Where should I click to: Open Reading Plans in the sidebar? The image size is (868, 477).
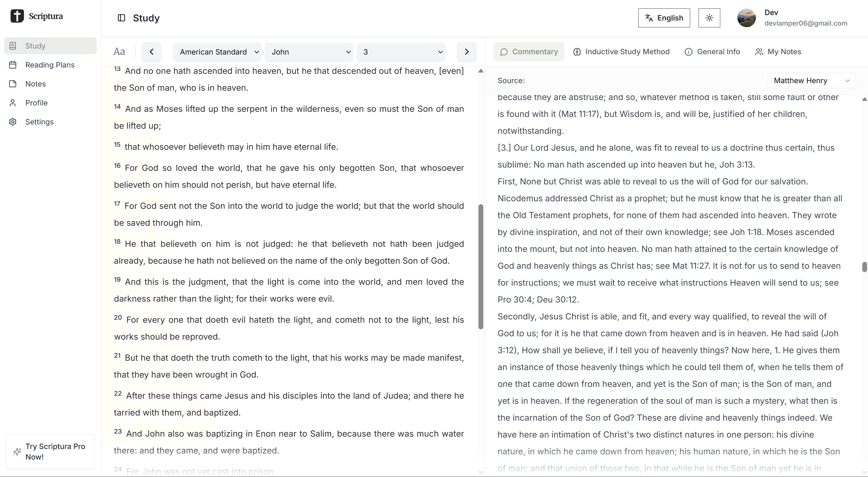point(49,65)
